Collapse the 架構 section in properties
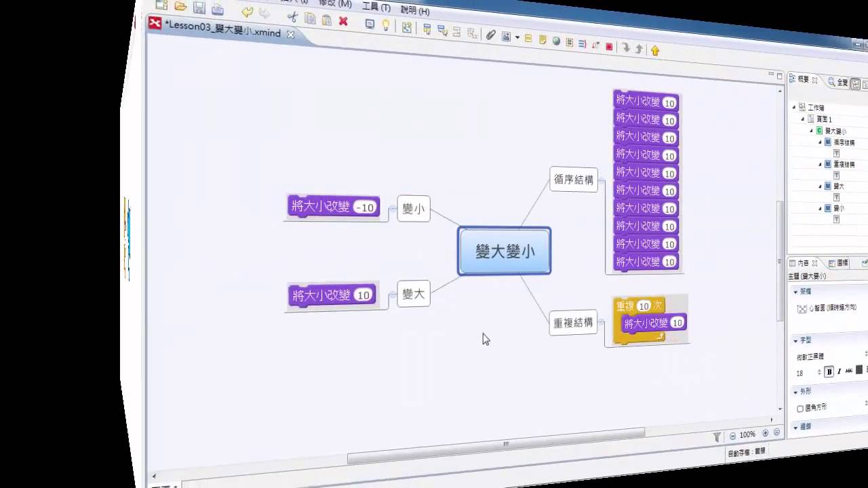 pos(795,291)
